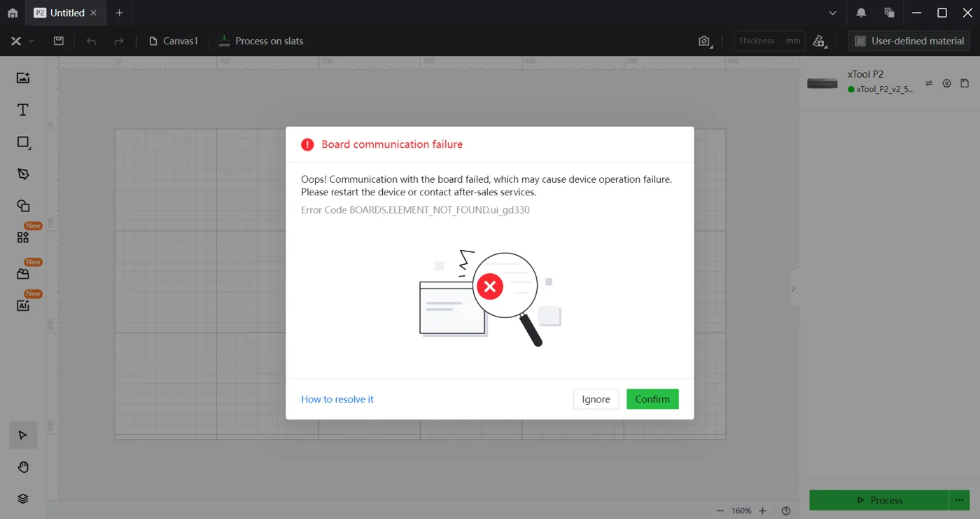The image size is (980, 519).
Task: Click the Board communication failure title
Action: [x=392, y=144]
